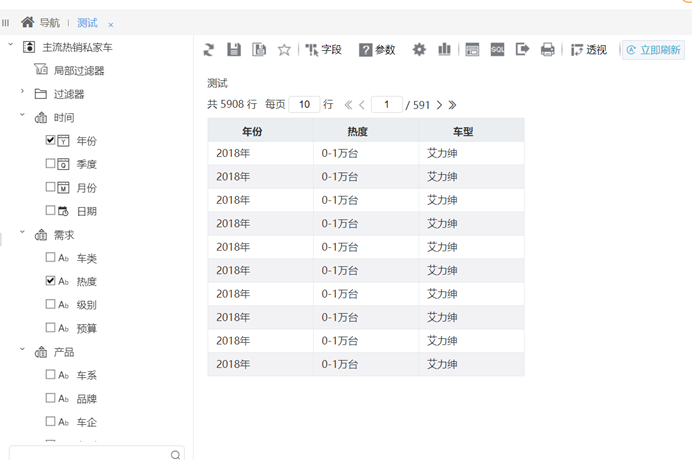Click the sidebar search box

pos(96,453)
